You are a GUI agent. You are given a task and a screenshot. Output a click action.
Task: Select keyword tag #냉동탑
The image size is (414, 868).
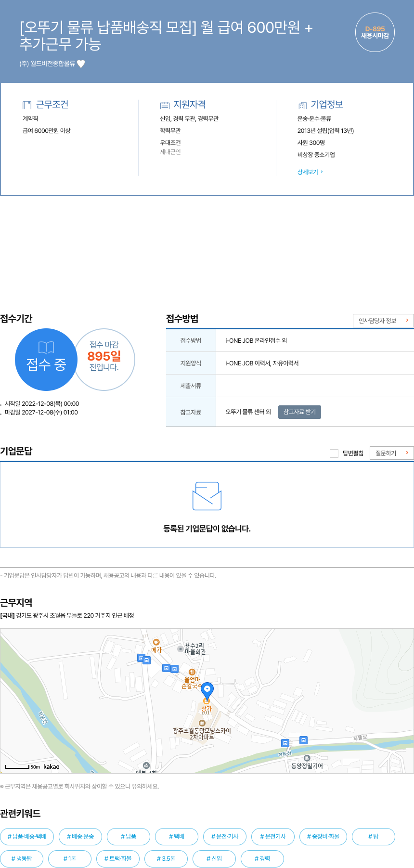pos(22,858)
